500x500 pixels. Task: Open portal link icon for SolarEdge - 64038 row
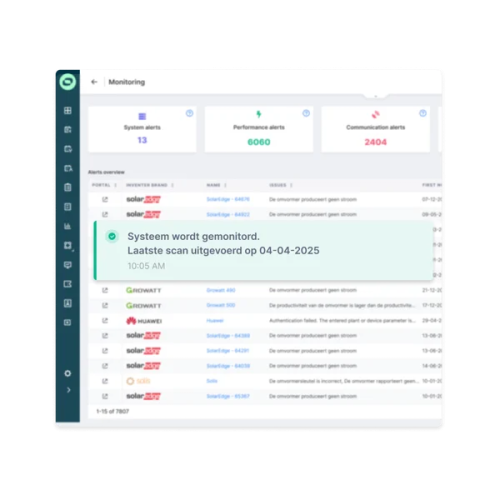click(105, 366)
